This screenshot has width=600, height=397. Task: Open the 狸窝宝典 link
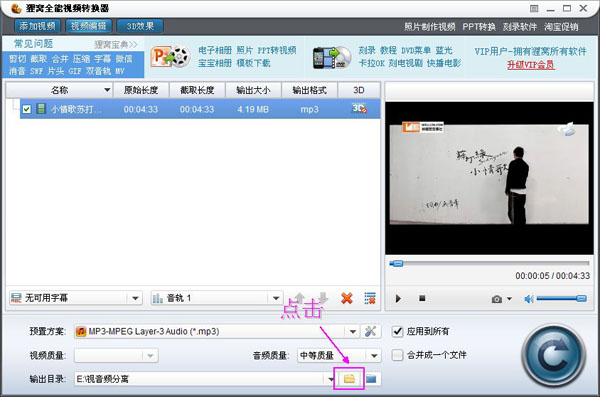[x=116, y=44]
